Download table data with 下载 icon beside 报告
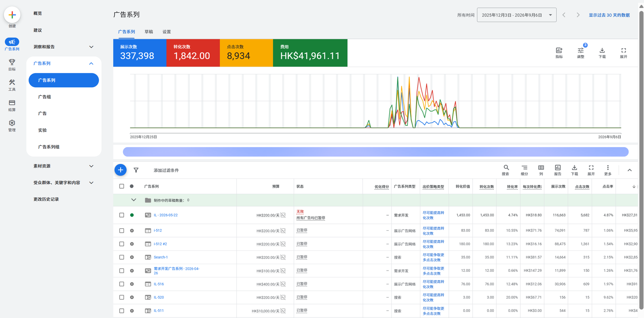Screen dimensions: 644x318 [574, 168]
